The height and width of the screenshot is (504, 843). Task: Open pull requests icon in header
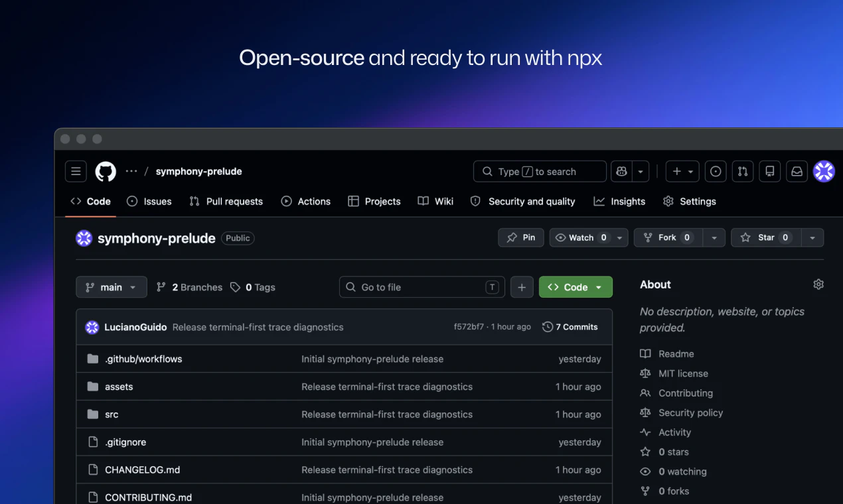point(743,171)
